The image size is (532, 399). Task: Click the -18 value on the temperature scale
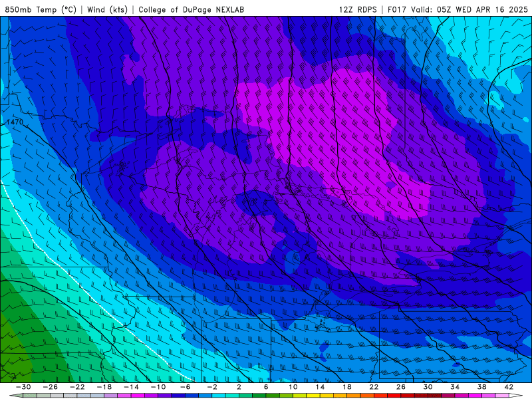(x=104, y=387)
